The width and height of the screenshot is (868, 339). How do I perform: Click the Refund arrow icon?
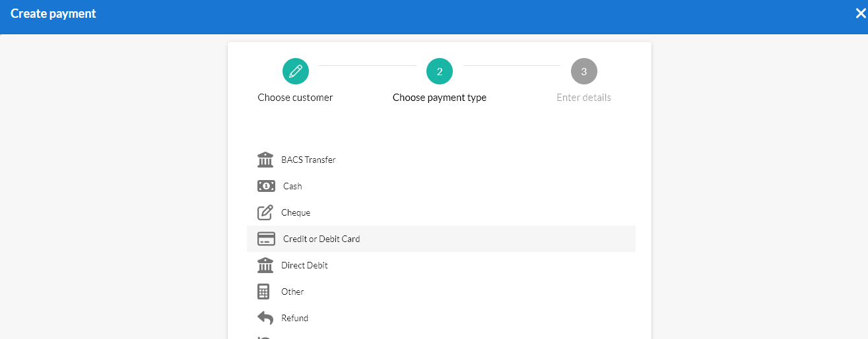point(265,318)
